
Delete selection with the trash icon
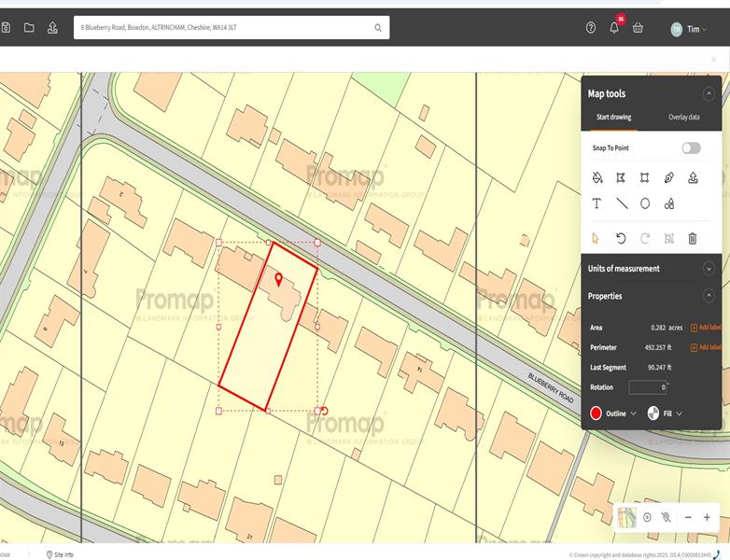pos(692,238)
